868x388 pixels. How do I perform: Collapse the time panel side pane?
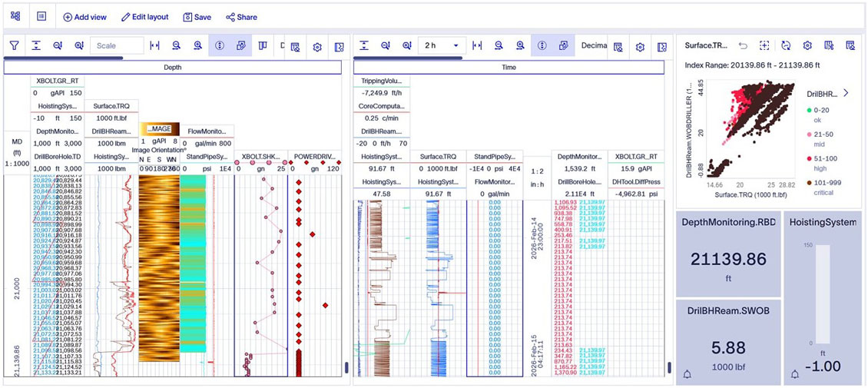[661, 46]
